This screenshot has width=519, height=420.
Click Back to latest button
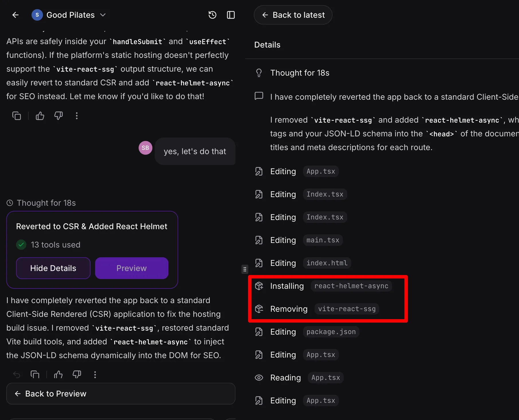(x=293, y=15)
